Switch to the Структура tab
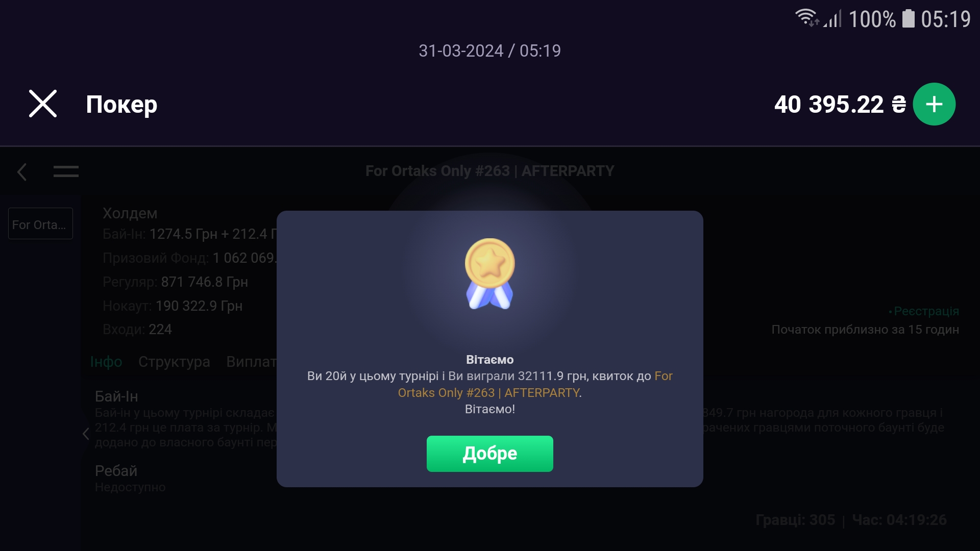 (x=174, y=362)
